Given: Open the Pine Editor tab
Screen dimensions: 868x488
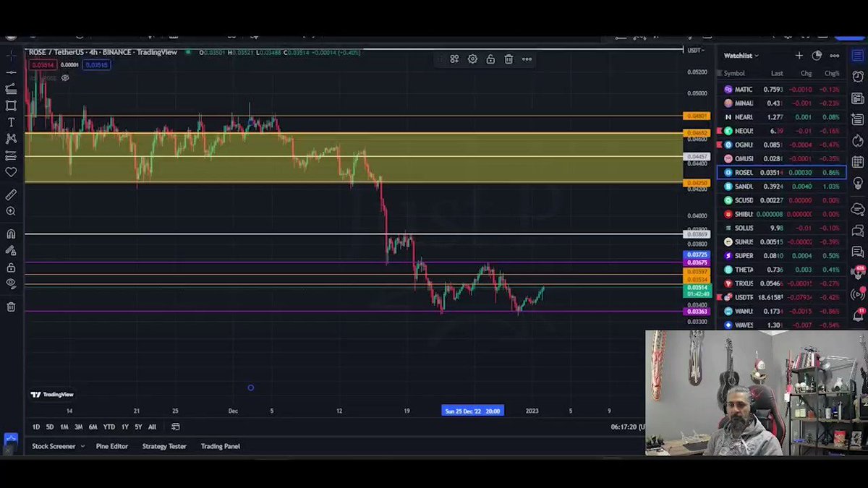Looking at the screenshot, I should pyautogui.click(x=112, y=447).
